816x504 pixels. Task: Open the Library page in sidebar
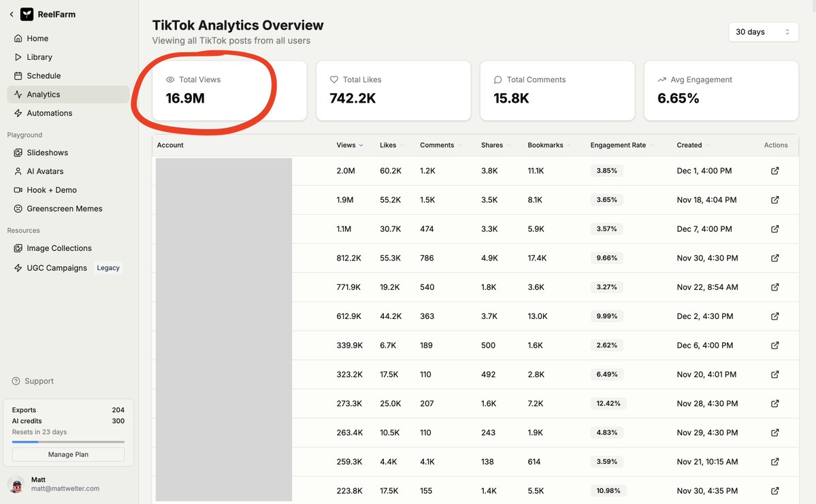coord(39,57)
